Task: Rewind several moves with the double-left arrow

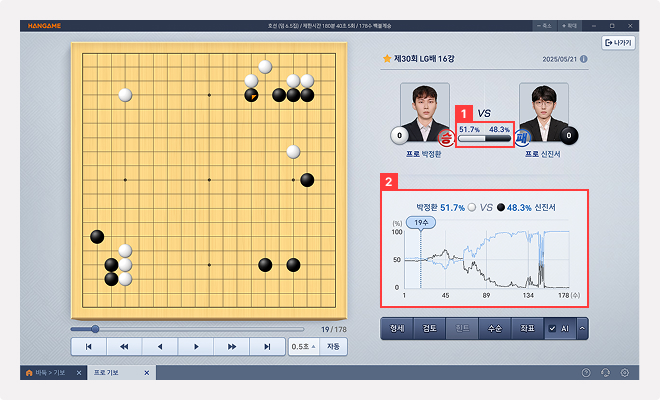Action: [x=124, y=347]
